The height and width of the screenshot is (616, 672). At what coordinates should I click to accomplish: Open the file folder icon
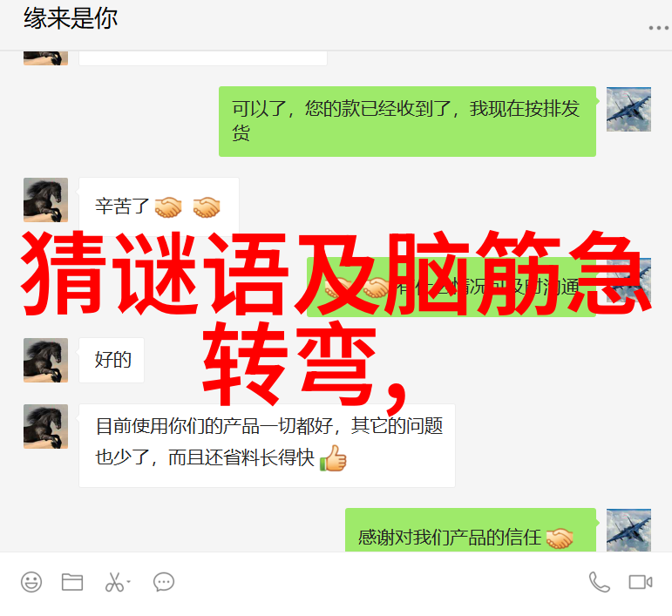pos(72,582)
